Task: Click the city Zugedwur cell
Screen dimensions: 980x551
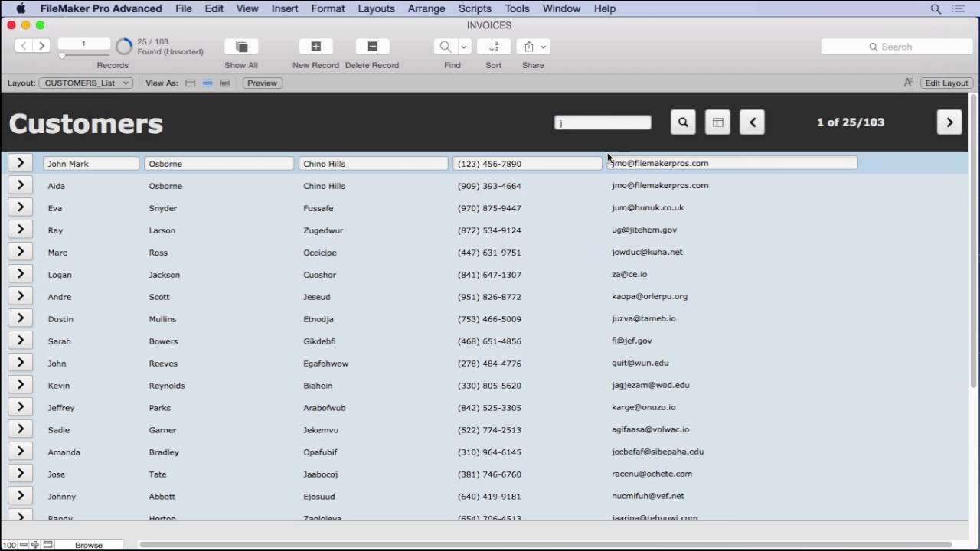Action: (323, 230)
